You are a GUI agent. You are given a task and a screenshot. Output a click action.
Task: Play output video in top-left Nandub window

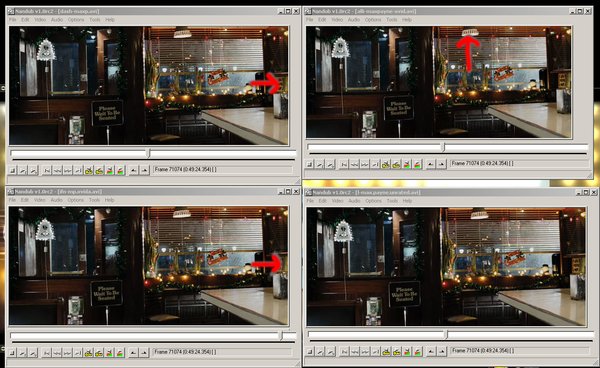[33, 170]
